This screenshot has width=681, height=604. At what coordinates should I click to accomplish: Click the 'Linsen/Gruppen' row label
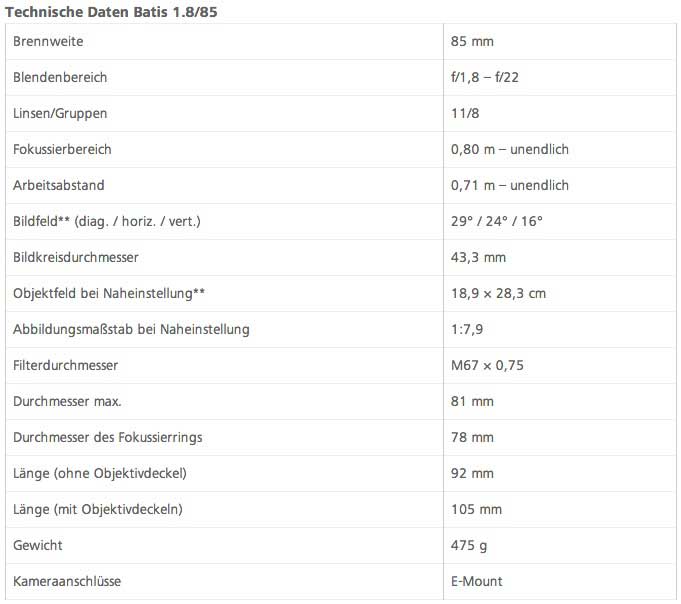pos(60,113)
